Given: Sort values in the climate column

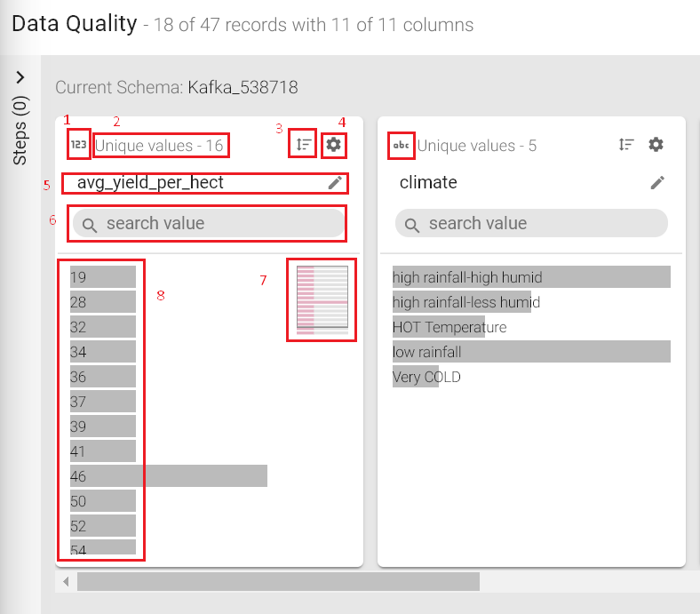Looking at the screenshot, I should (626, 145).
